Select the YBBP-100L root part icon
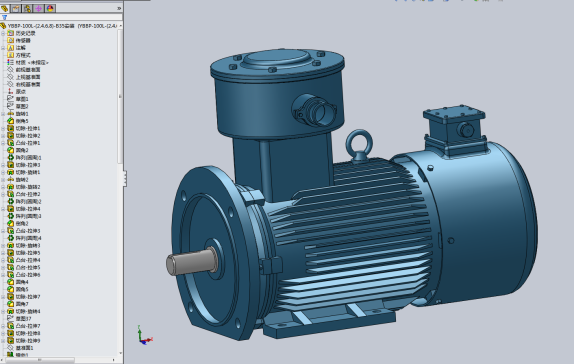The image size is (574, 364). pyautogui.click(x=3, y=26)
